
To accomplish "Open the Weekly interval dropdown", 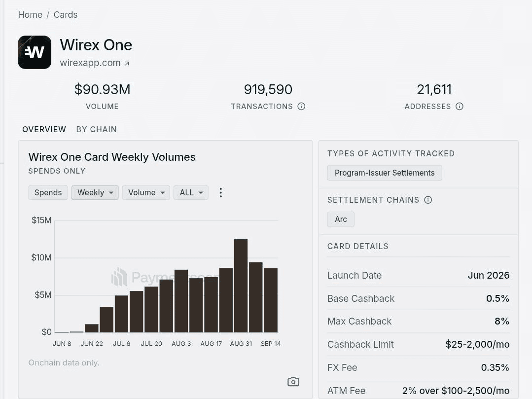I will point(95,193).
